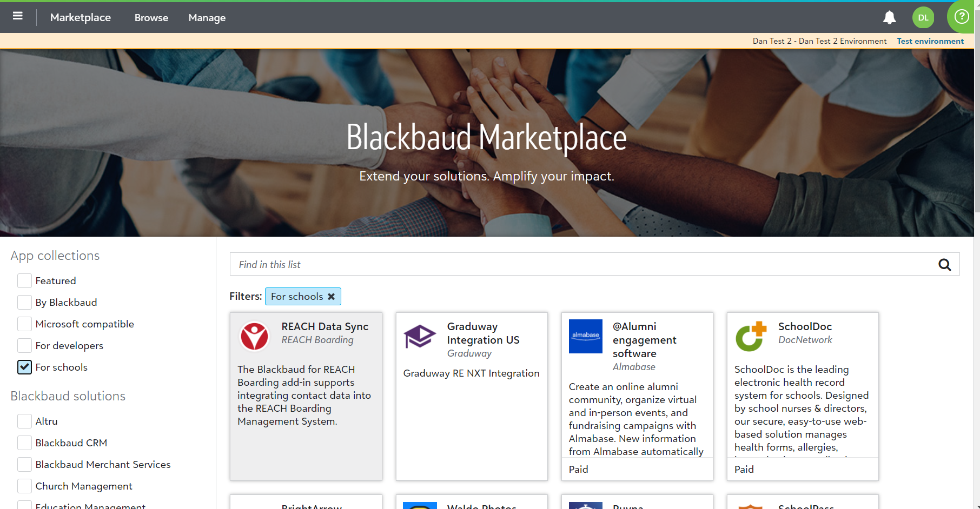The width and height of the screenshot is (980, 509).
Task: Uncheck the For schools checkbox
Action: tap(24, 367)
